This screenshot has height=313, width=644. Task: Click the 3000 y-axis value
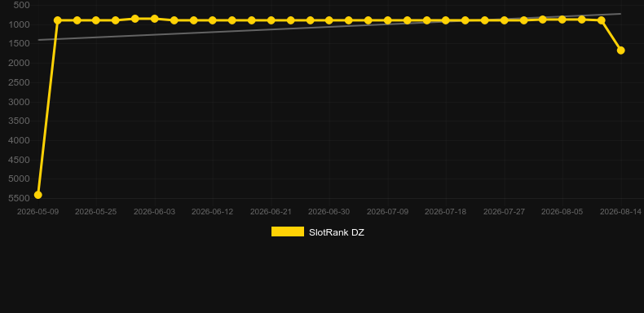[x=20, y=102]
